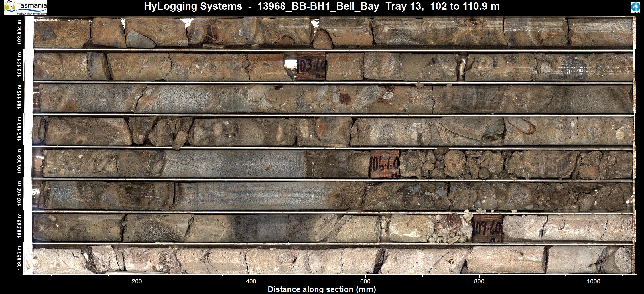
Task: Select the 107.165 m depth row label
Action: (19, 193)
